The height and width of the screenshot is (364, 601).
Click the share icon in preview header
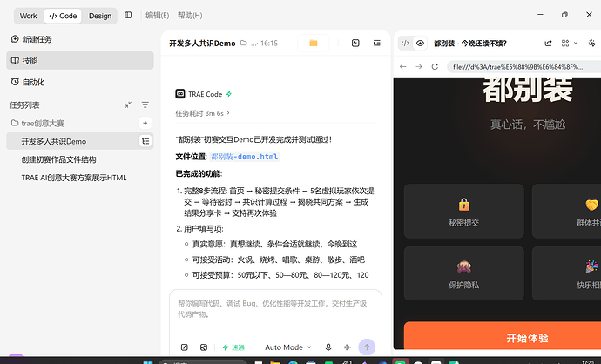click(548, 43)
